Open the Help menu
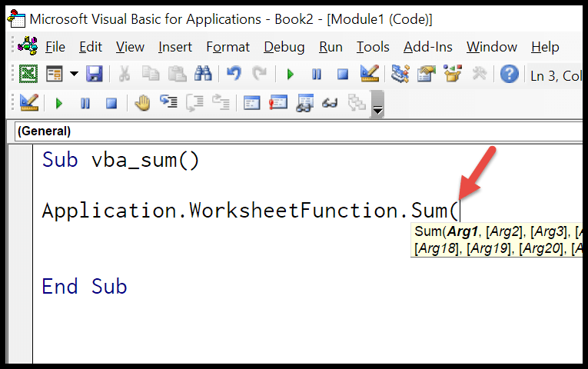 point(545,47)
